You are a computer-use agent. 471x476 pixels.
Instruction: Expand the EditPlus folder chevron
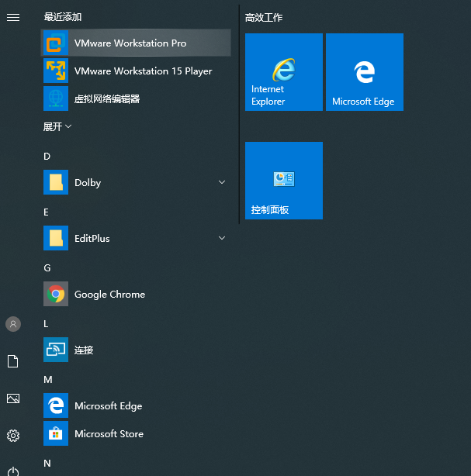[222, 238]
